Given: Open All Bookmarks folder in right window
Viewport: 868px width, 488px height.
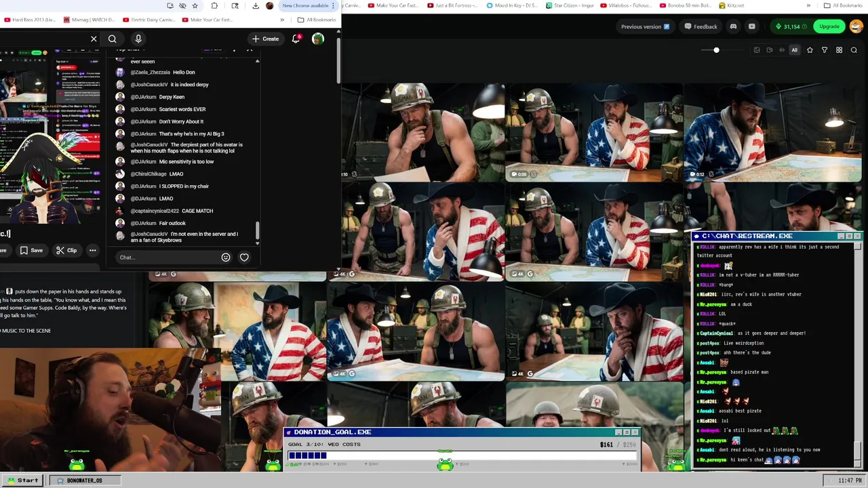Looking at the screenshot, I should (x=842, y=5).
